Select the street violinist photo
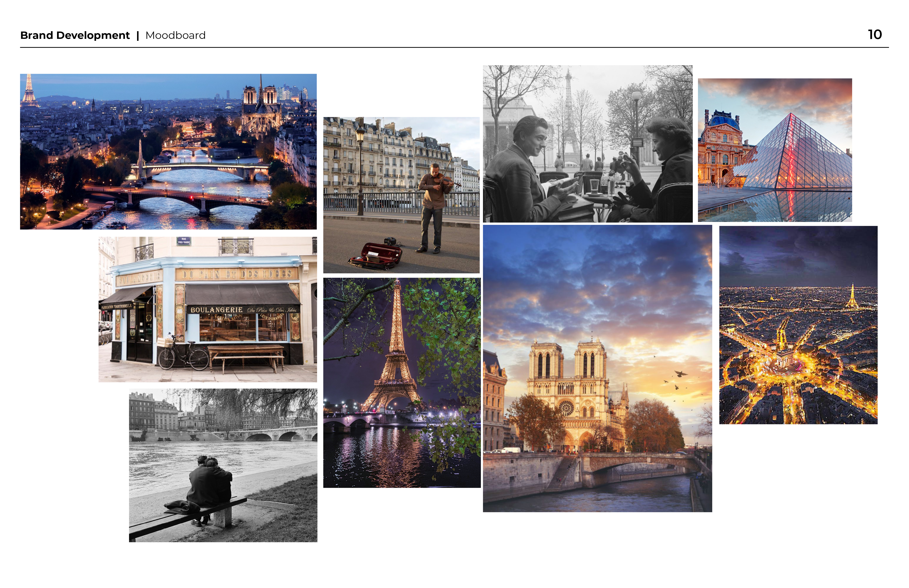909x588 pixels. [401, 195]
